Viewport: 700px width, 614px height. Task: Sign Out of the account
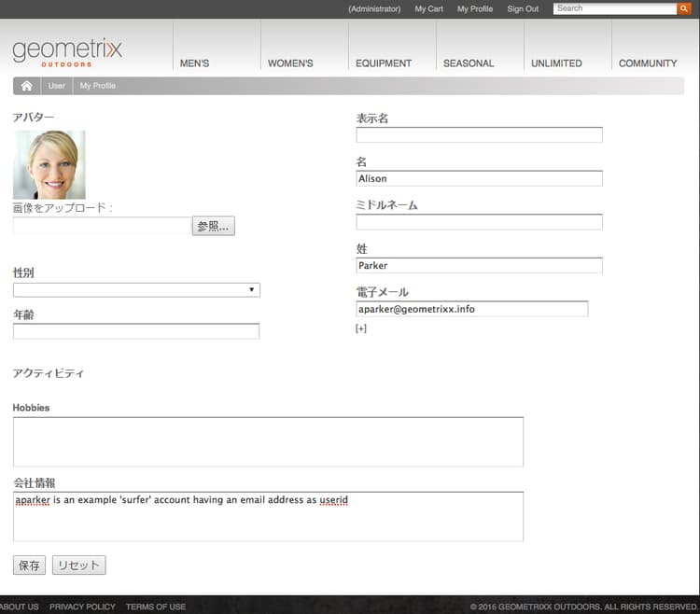pyautogui.click(x=523, y=9)
